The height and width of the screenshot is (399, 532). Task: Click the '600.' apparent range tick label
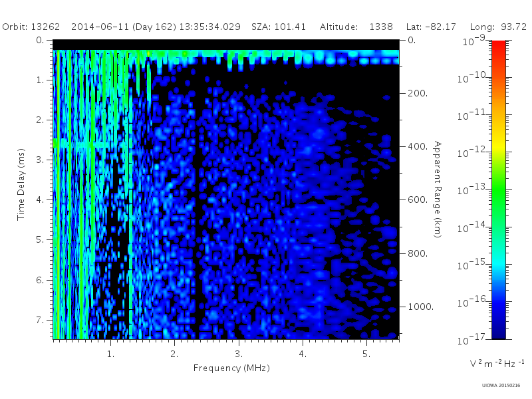(418, 200)
